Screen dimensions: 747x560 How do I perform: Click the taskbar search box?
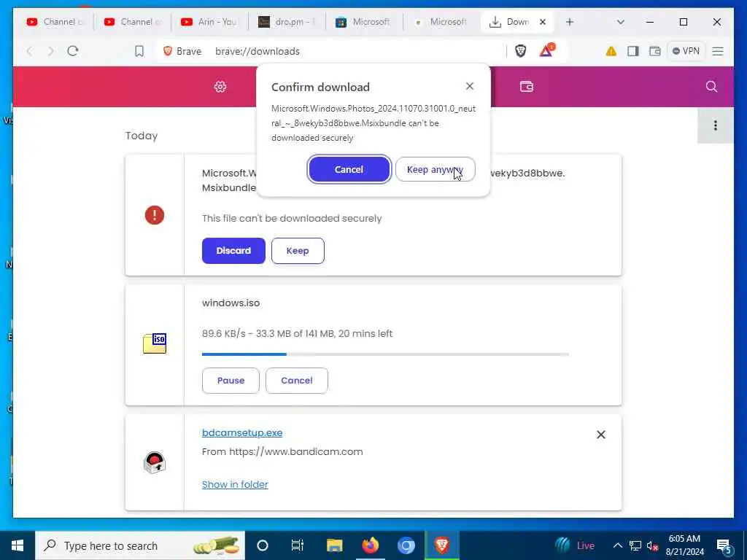(x=140, y=545)
